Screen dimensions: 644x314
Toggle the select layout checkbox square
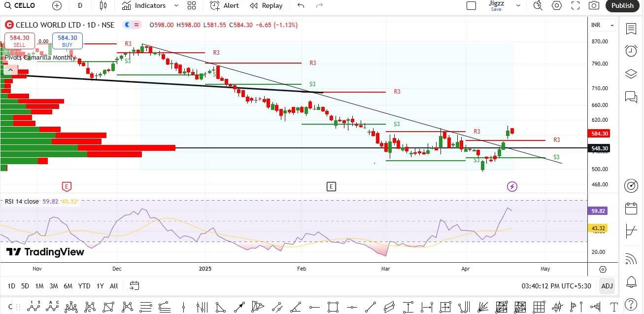point(471,5)
